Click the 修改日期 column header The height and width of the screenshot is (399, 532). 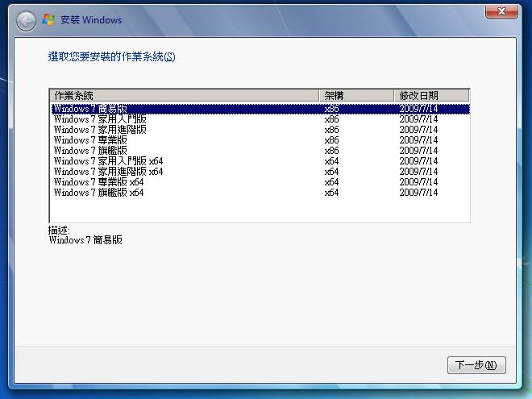click(430, 95)
